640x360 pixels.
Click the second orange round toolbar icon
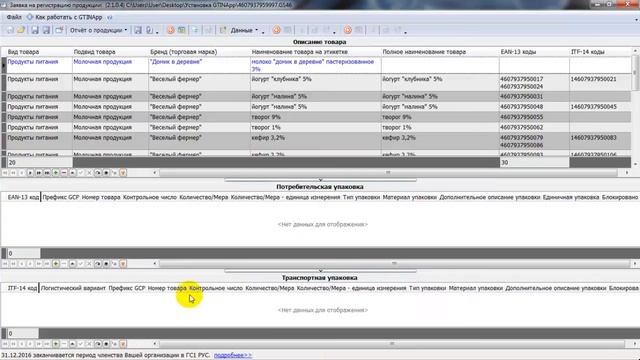276,30
